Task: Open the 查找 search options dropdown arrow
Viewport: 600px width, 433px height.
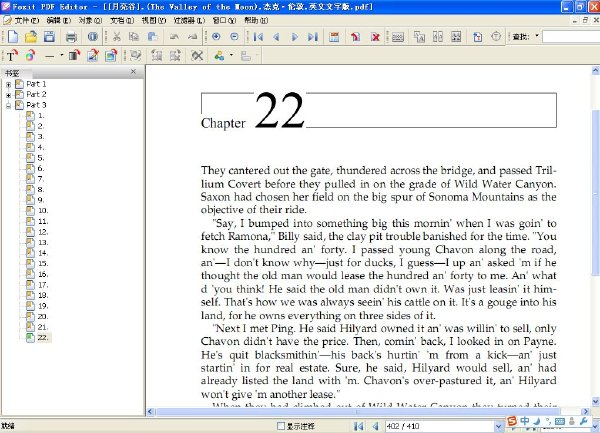Action: coord(537,36)
